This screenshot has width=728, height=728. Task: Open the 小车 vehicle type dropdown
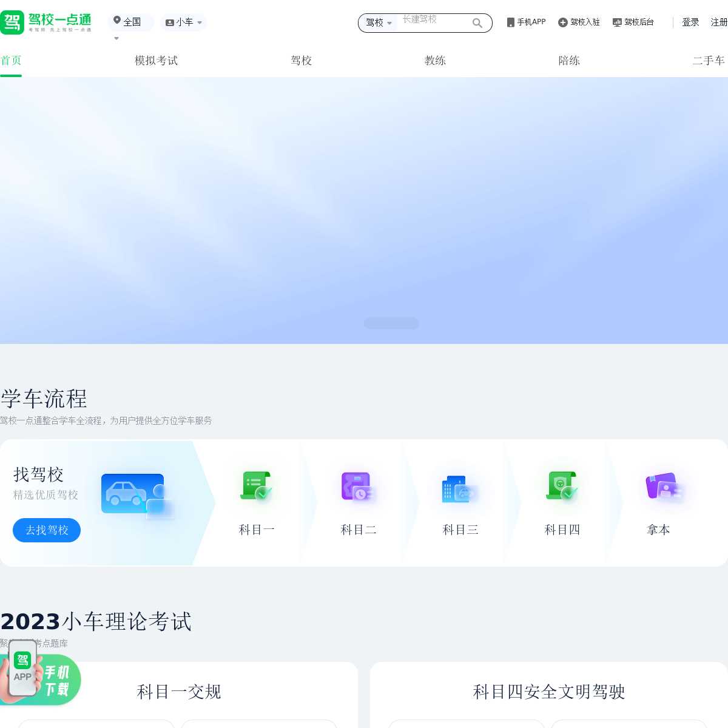[x=184, y=22]
